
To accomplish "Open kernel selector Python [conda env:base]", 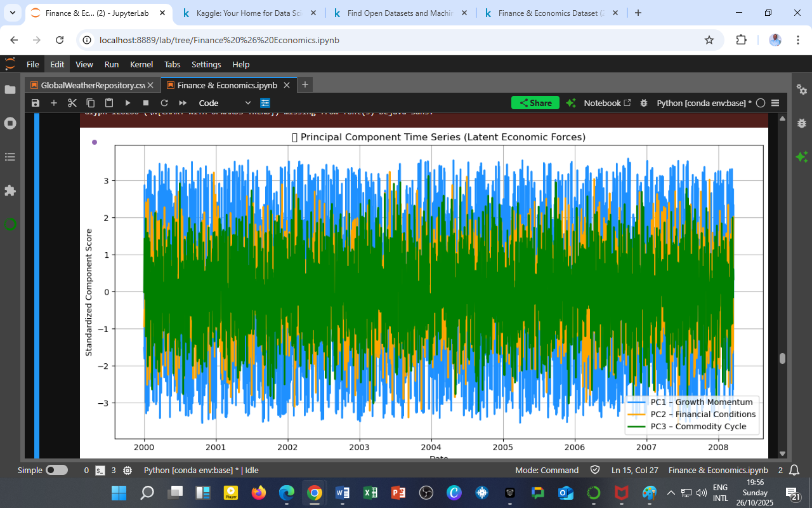I will pos(704,103).
